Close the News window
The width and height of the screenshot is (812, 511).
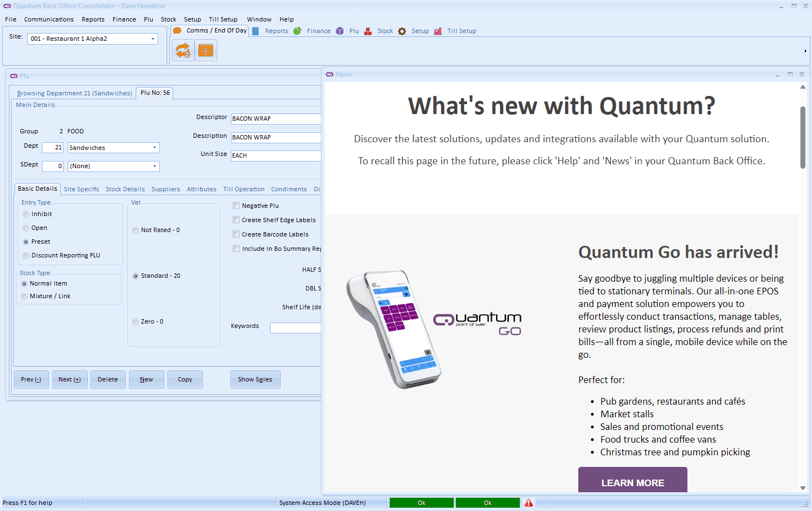(x=802, y=74)
